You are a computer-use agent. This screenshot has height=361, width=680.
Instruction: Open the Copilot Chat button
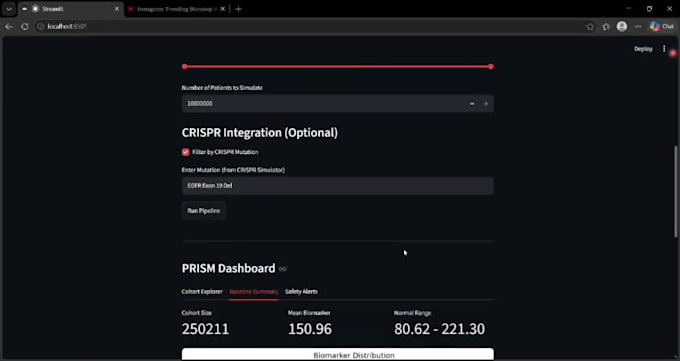click(x=662, y=26)
